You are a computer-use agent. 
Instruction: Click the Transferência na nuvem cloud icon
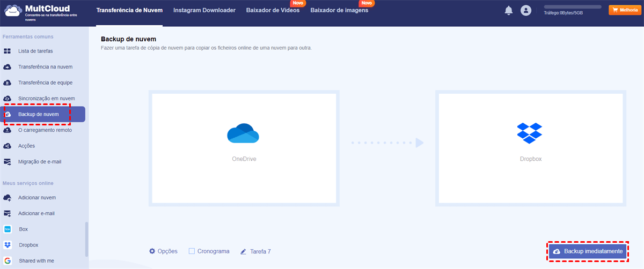click(x=8, y=67)
